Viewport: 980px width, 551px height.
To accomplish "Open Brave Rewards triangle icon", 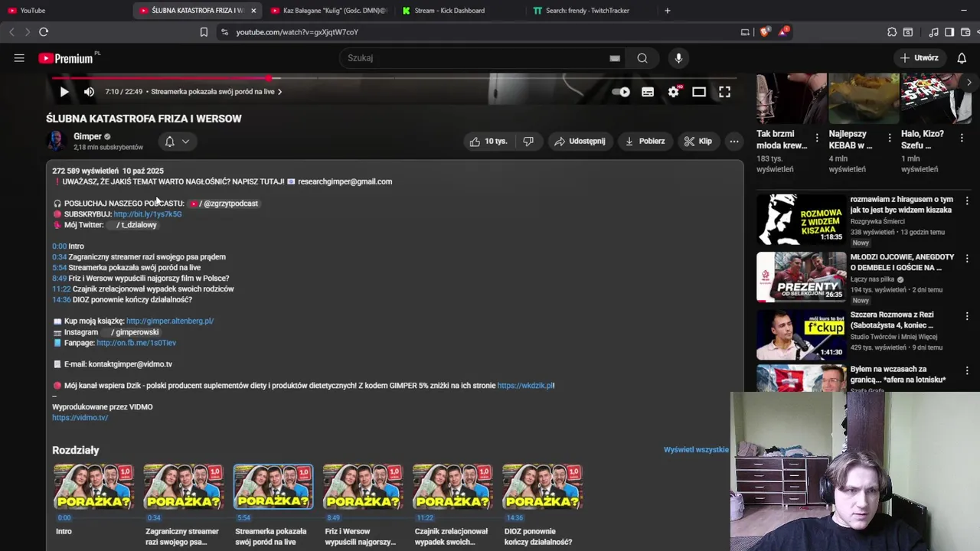I will (x=783, y=32).
